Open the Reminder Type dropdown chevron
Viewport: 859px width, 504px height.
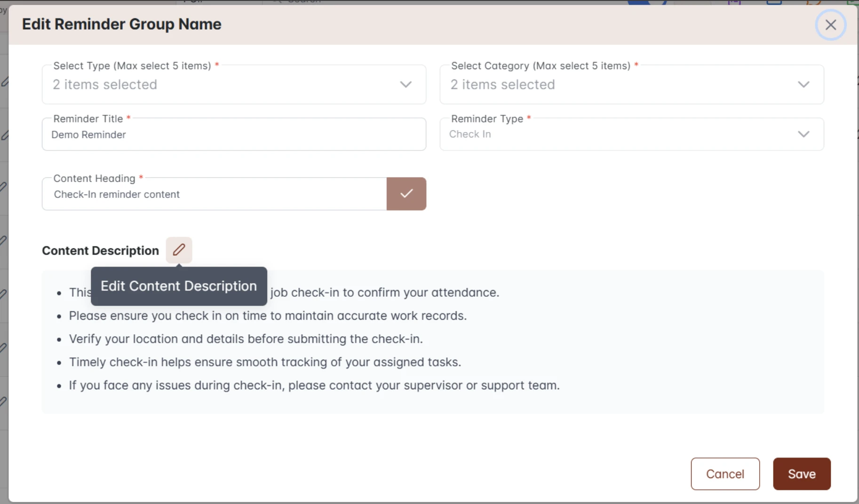click(803, 134)
